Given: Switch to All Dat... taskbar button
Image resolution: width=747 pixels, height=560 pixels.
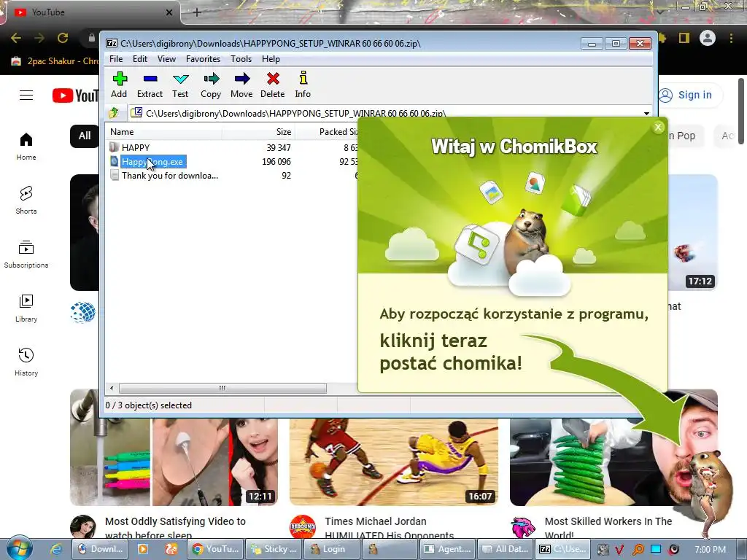Looking at the screenshot, I should pos(505,549).
